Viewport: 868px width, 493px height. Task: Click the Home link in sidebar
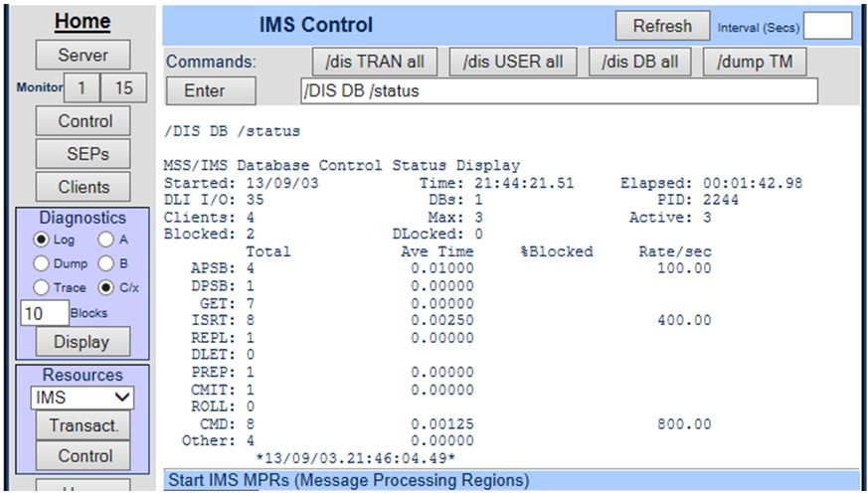pyautogui.click(x=83, y=21)
